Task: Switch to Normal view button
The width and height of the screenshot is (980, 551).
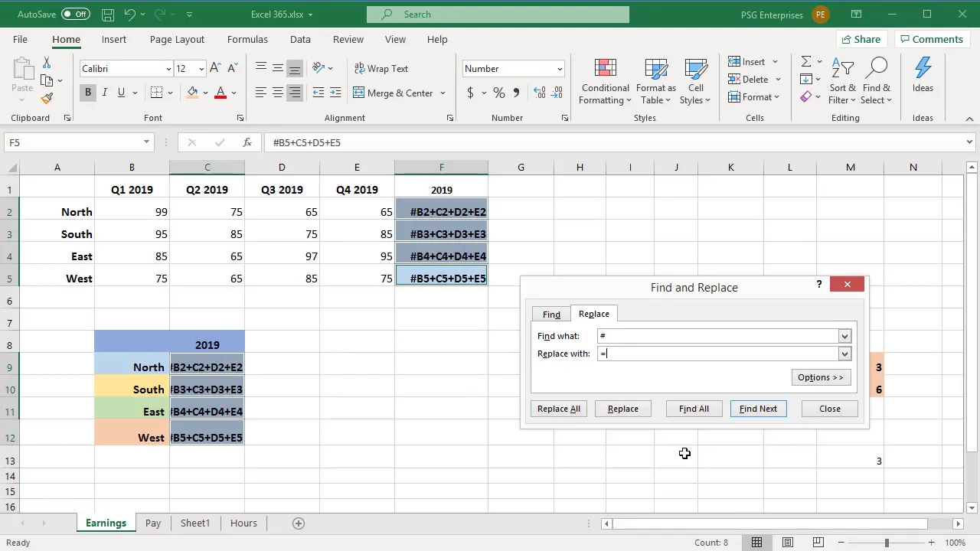Action: point(756,543)
